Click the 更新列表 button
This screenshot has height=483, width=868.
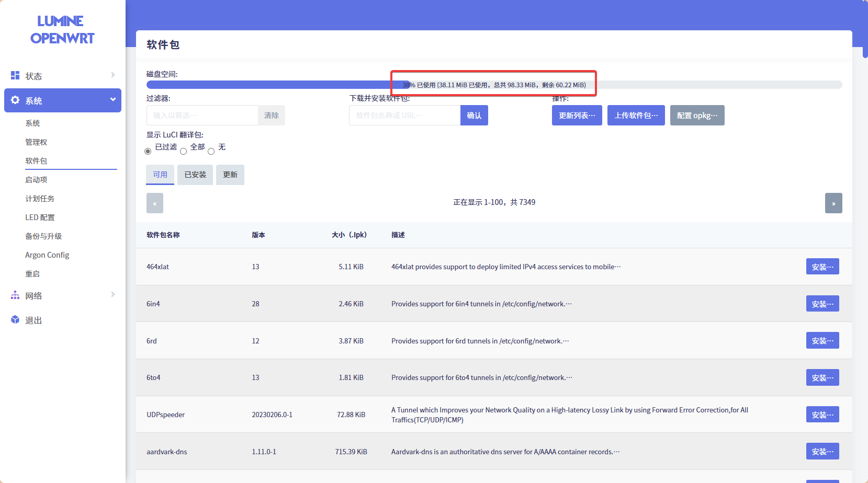pyautogui.click(x=577, y=116)
